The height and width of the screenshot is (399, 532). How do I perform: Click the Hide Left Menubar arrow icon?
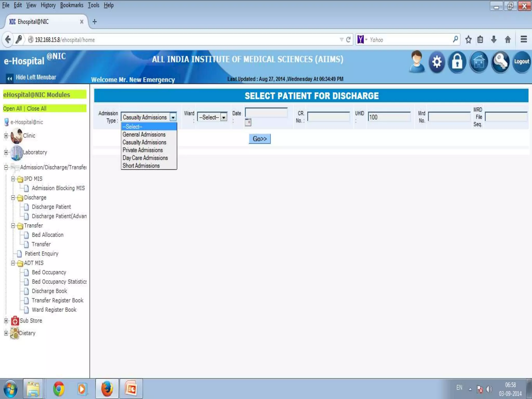[10, 78]
